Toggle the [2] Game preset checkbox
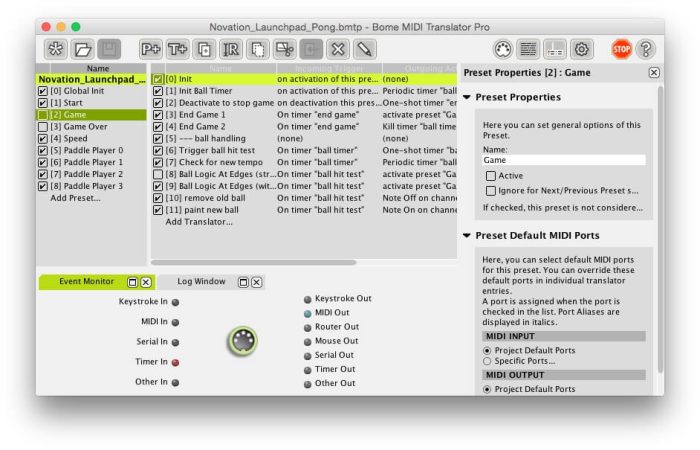Viewport: 700px width, 450px height. click(43, 115)
